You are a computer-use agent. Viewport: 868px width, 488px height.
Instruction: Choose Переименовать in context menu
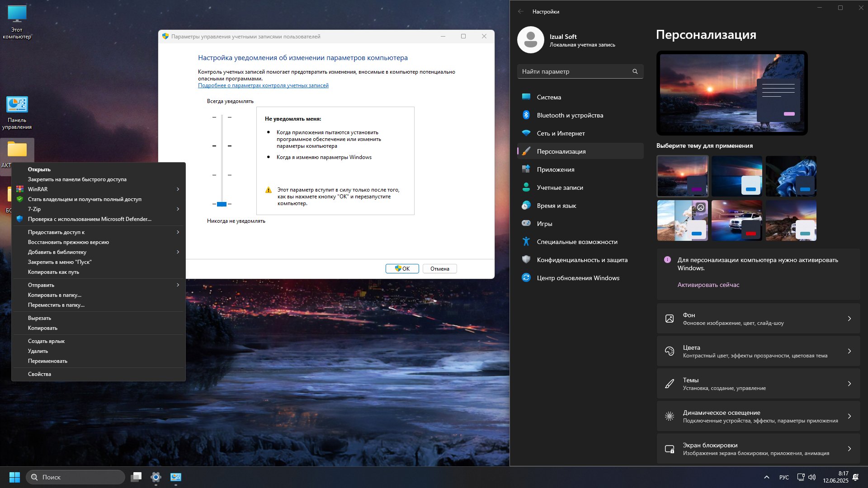click(47, 361)
